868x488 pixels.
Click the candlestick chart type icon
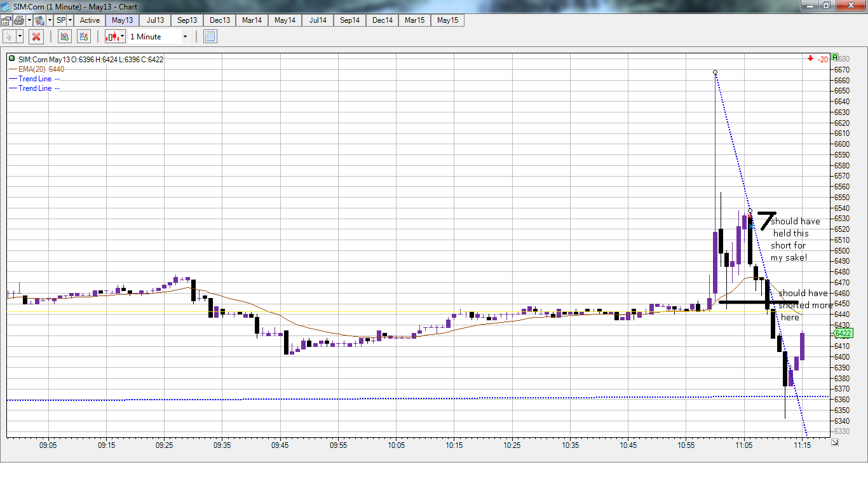[112, 37]
